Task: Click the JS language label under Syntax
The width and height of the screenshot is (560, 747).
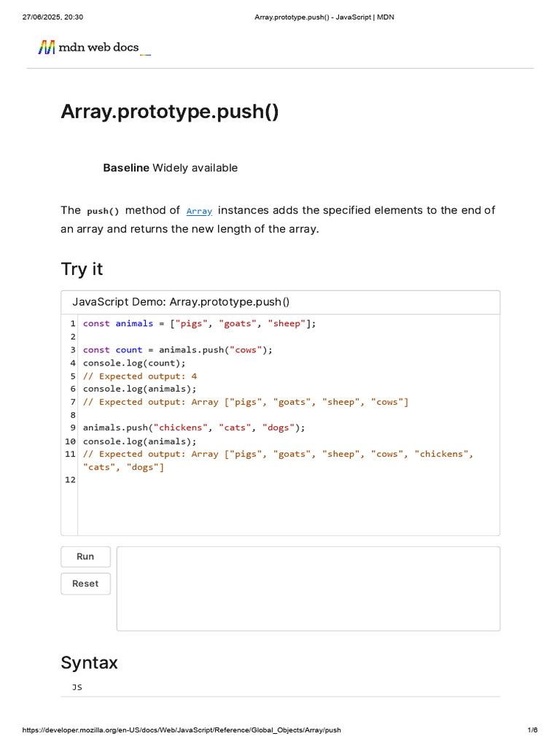Action: click(77, 687)
